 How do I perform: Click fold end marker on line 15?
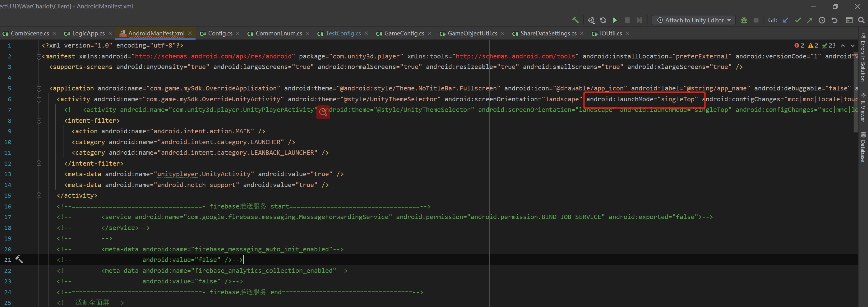tap(39, 195)
